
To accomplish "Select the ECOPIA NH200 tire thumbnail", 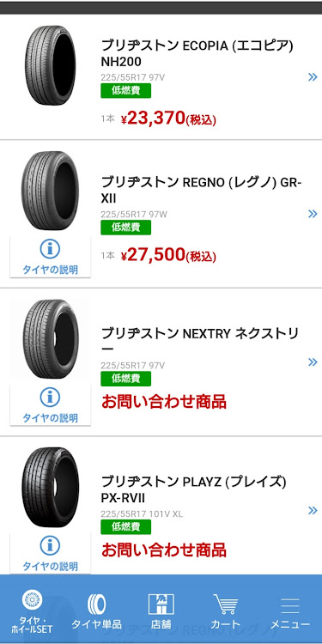I will [x=50, y=65].
